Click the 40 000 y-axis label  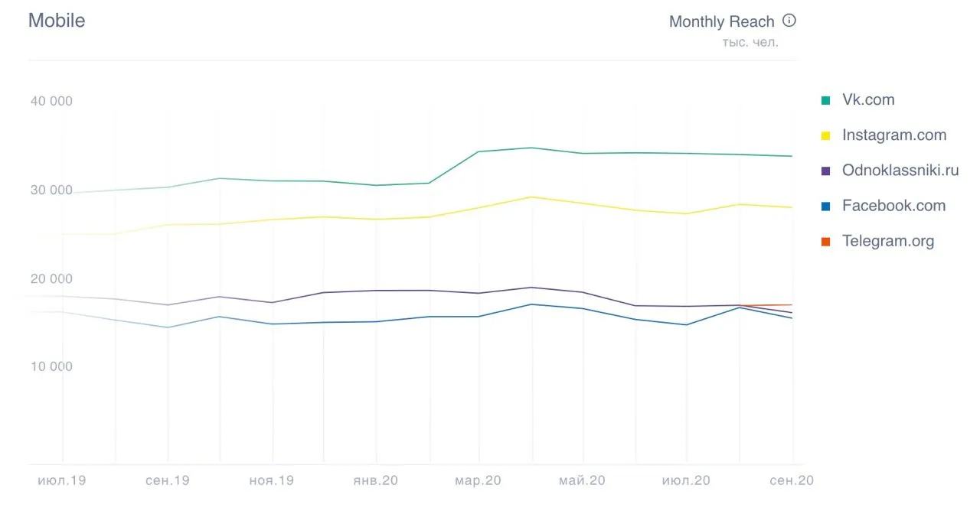51,102
